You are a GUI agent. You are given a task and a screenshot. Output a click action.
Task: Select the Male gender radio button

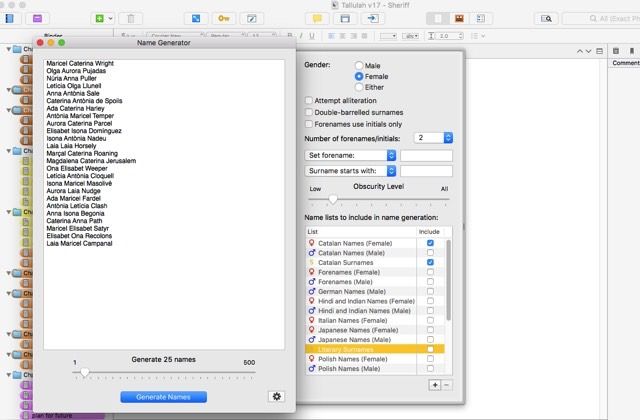tap(359, 65)
